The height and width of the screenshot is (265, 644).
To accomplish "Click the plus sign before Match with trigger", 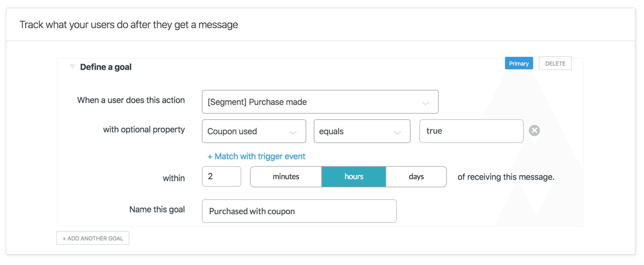I will point(210,157).
